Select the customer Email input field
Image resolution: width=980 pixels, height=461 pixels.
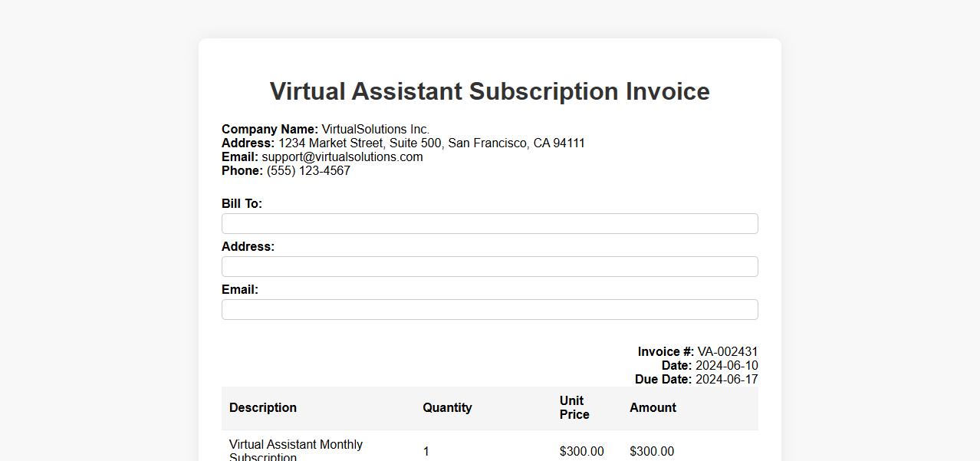tap(489, 309)
